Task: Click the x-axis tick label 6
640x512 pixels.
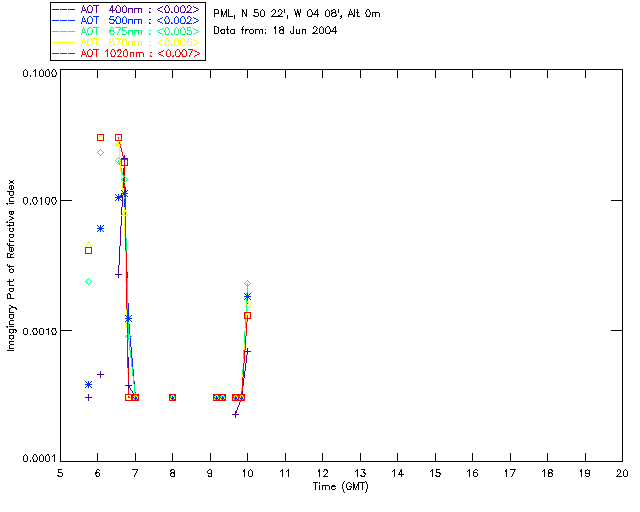Action: [x=98, y=473]
